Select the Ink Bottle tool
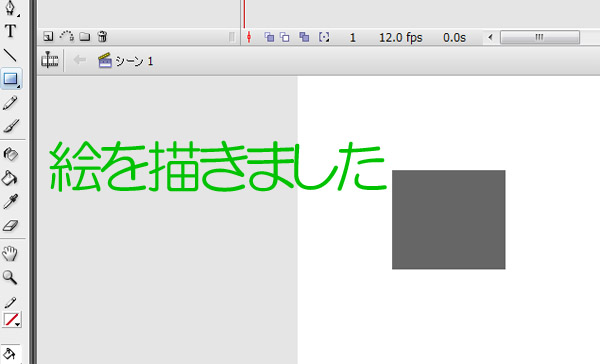Viewport: 600px width, 364px height. pyautogui.click(x=10, y=154)
